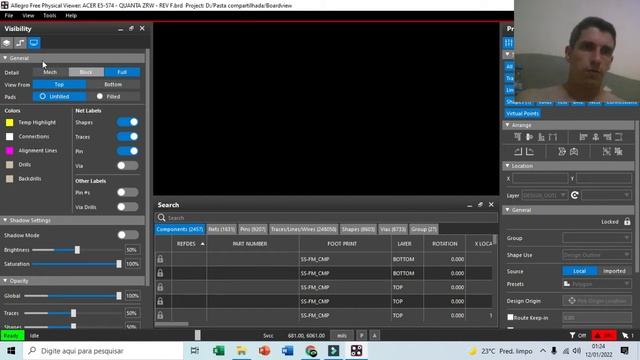Open the Tools menu
This screenshot has width=640, height=360.
[x=50, y=16]
